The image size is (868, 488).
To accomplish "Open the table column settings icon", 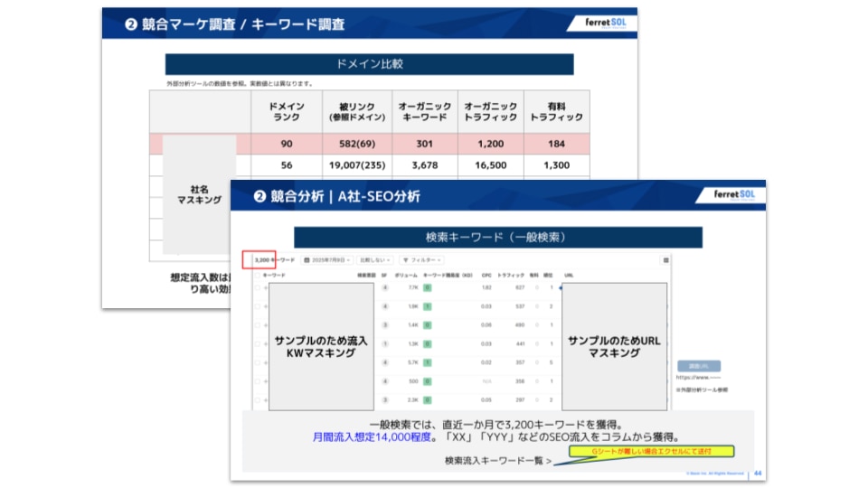I will 665,259.
